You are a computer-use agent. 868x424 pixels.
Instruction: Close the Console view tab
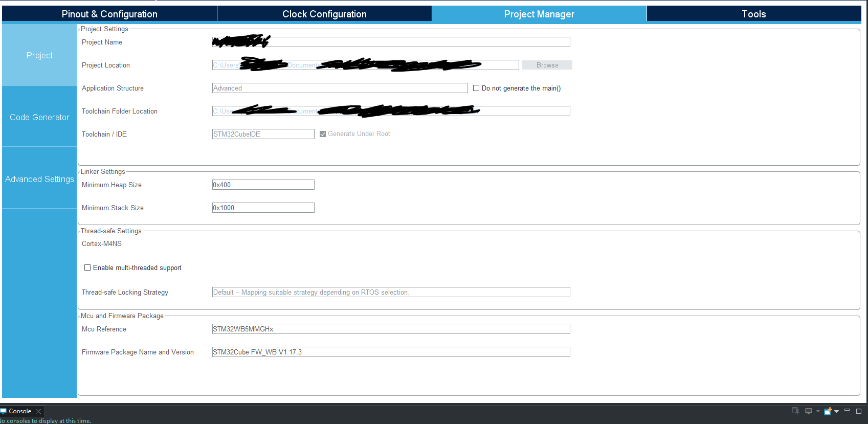[x=38, y=411]
